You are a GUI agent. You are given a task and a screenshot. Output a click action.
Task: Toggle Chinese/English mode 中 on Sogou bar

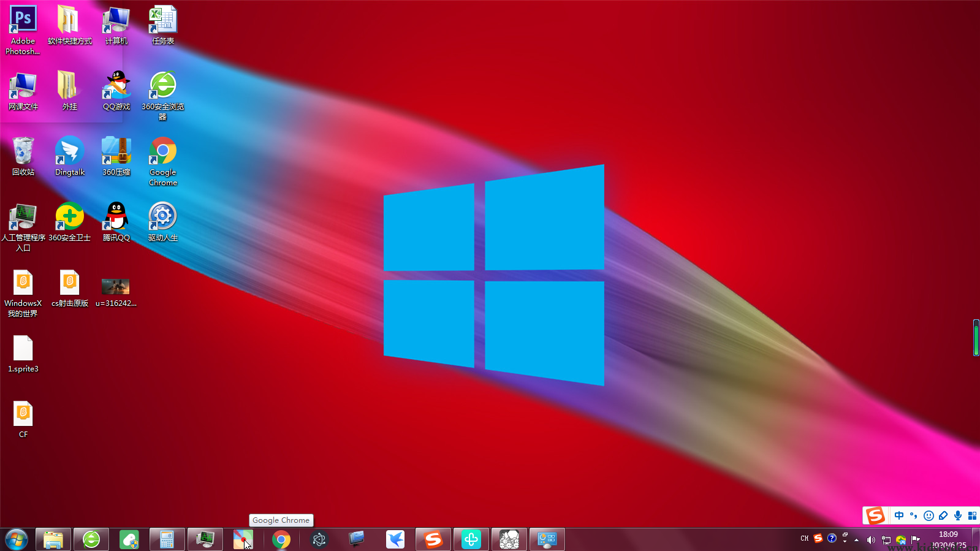(899, 515)
